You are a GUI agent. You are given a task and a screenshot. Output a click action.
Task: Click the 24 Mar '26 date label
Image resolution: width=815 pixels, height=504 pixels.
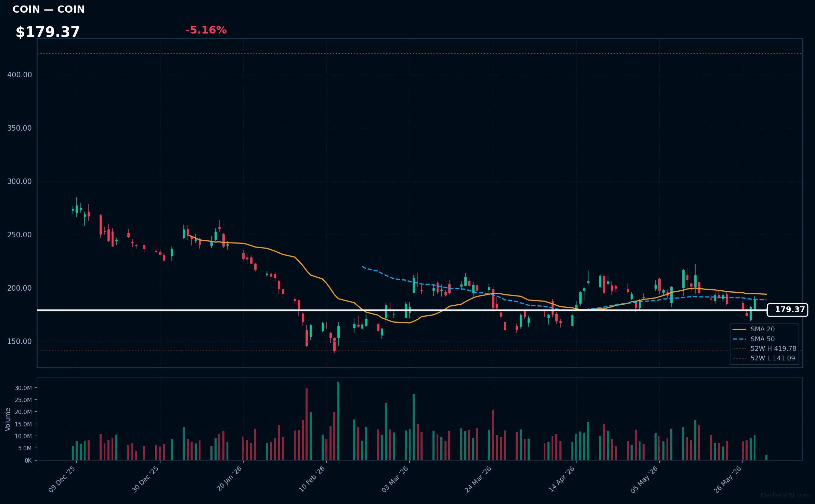click(x=478, y=479)
